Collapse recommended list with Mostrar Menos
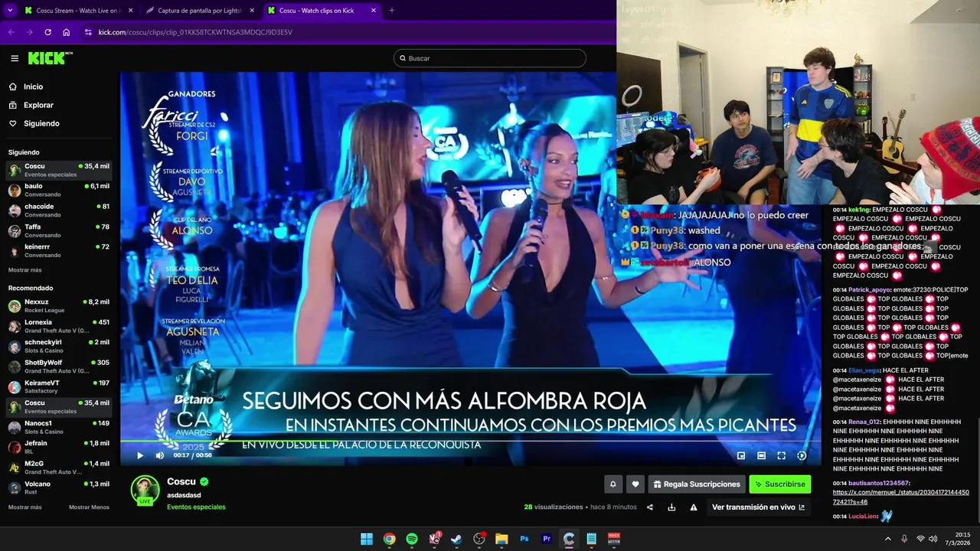The height and width of the screenshot is (551, 980). 89,507
